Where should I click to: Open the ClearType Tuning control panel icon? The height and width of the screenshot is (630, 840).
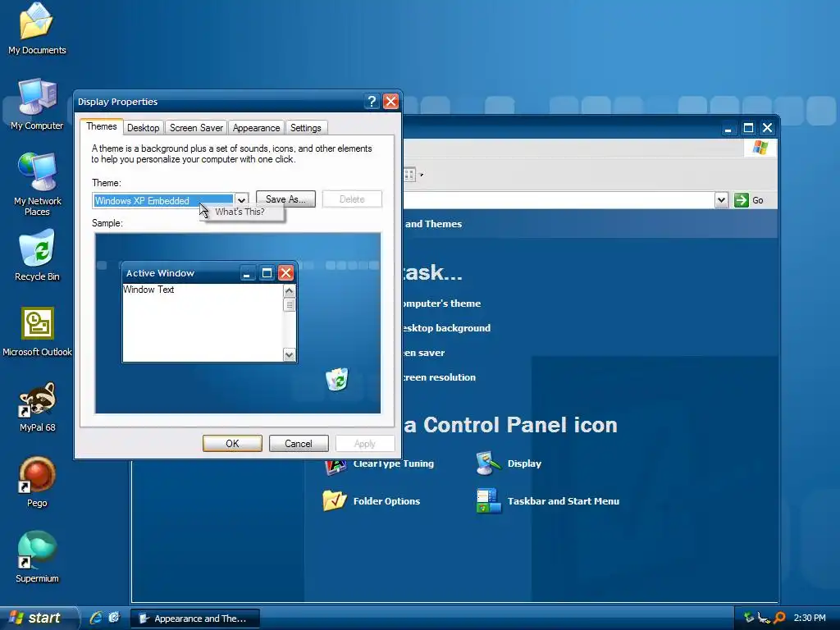click(x=336, y=465)
